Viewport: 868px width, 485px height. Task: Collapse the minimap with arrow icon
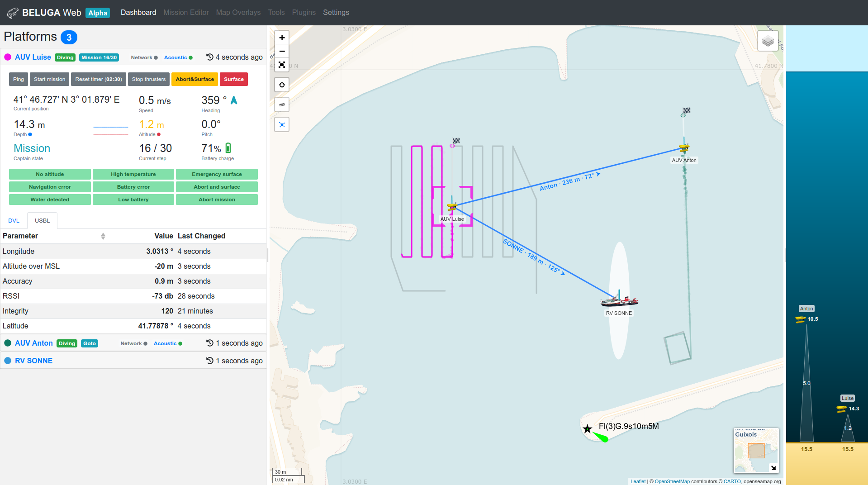point(773,468)
